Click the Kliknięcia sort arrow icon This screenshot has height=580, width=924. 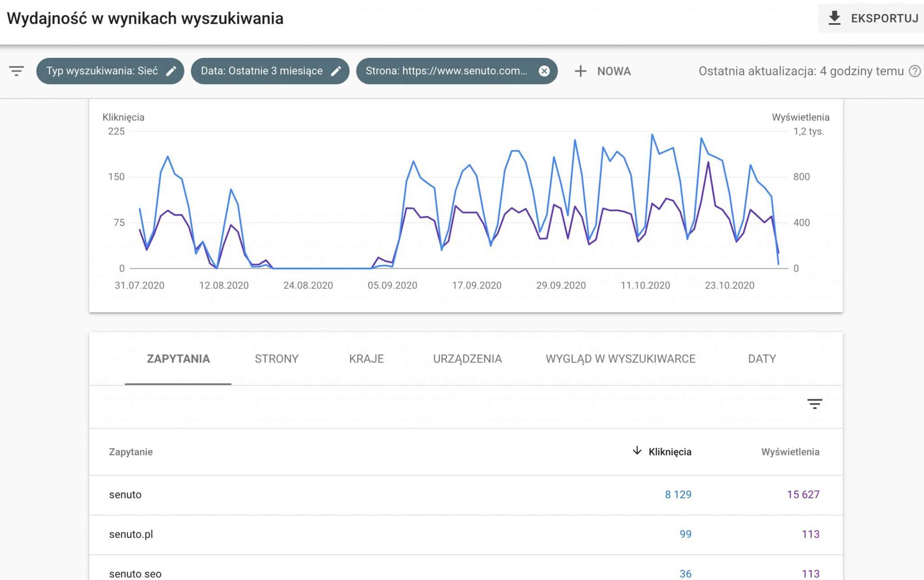pyautogui.click(x=637, y=451)
